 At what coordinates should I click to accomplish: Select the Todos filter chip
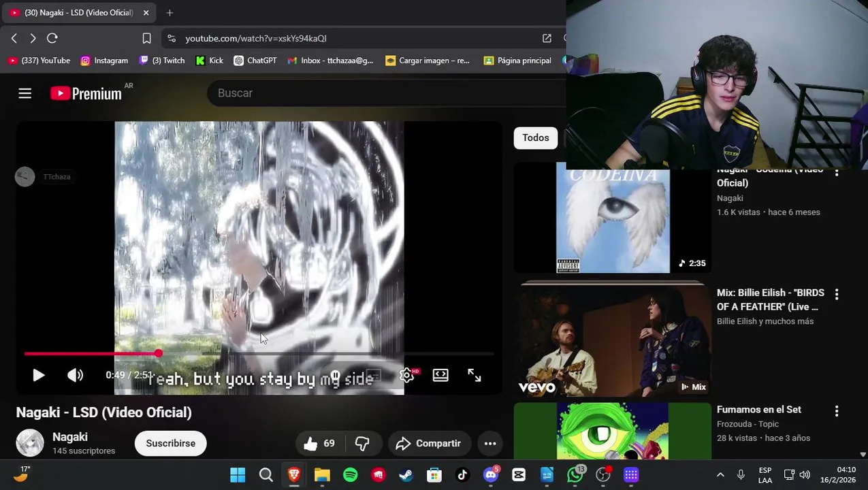(536, 137)
